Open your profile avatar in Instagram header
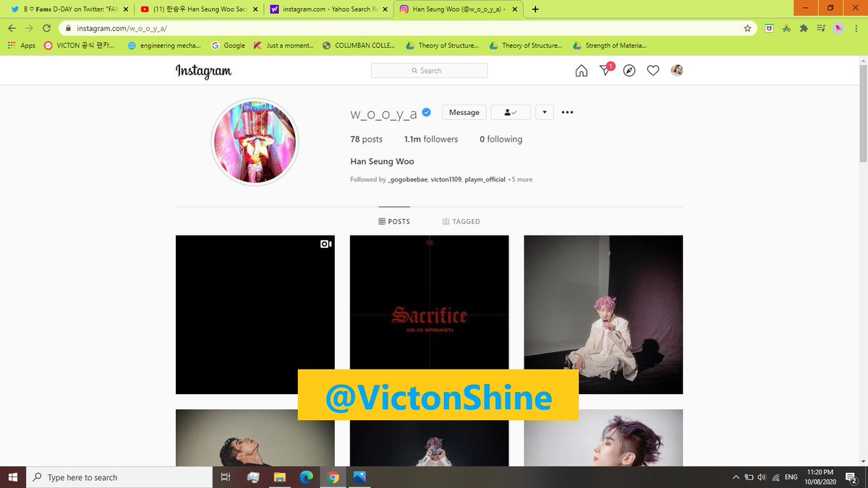This screenshot has height=488, width=868. point(677,70)
